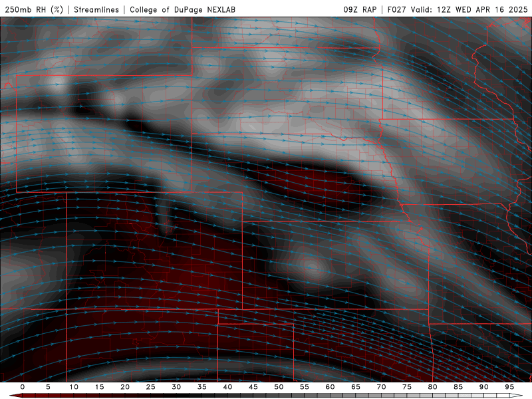
Task: Click the colorbar label '75'
Action: coord(407,387)
